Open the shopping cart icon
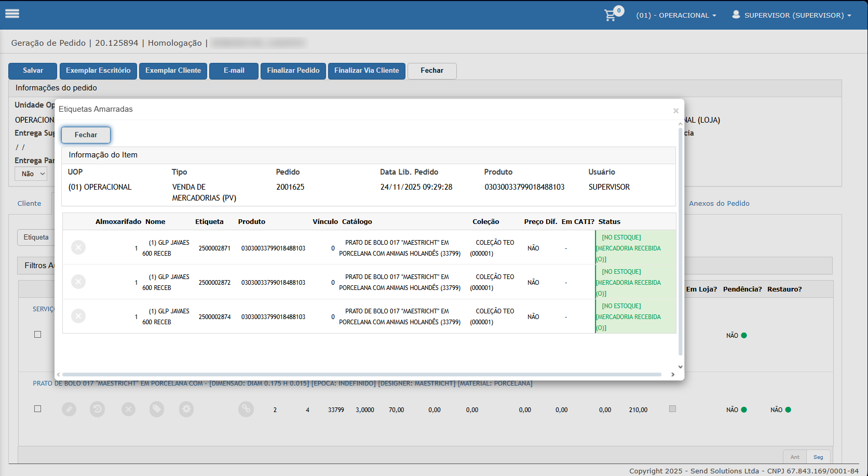 coord(611,15)
